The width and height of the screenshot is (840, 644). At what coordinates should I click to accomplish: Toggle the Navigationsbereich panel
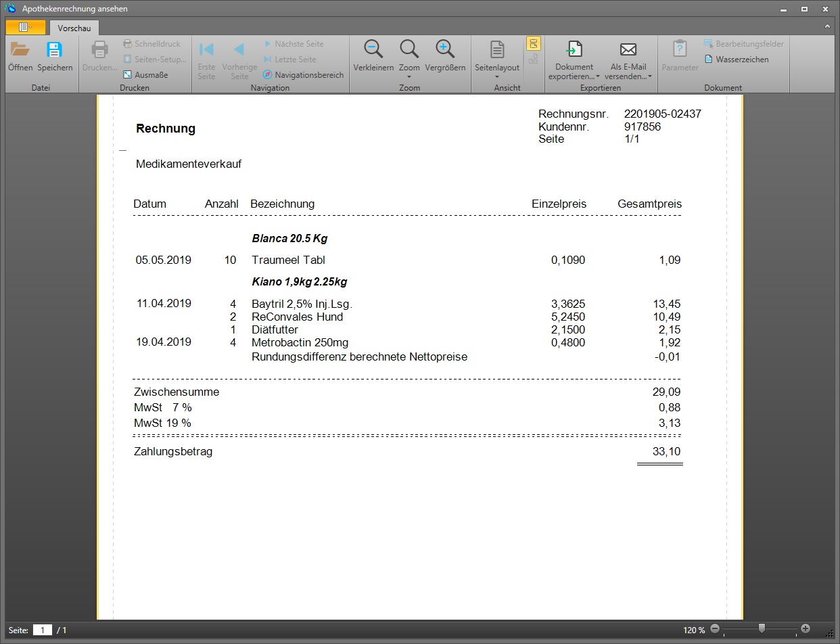tap(304, 75)
